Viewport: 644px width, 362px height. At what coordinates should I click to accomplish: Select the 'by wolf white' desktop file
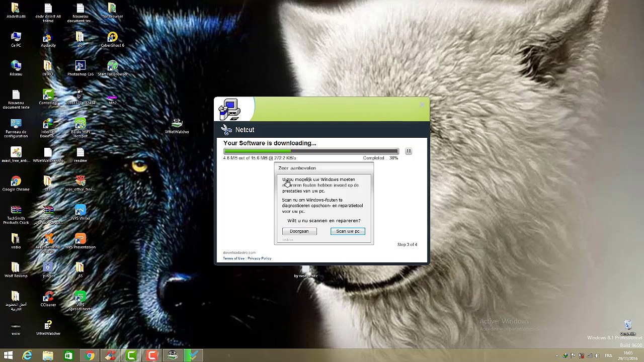(305, 271)
